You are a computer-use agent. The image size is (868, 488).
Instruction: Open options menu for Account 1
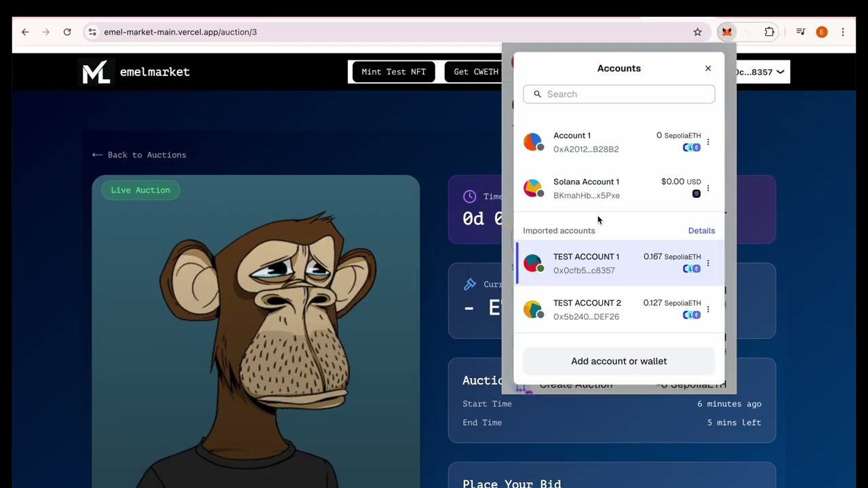[708, 142]
